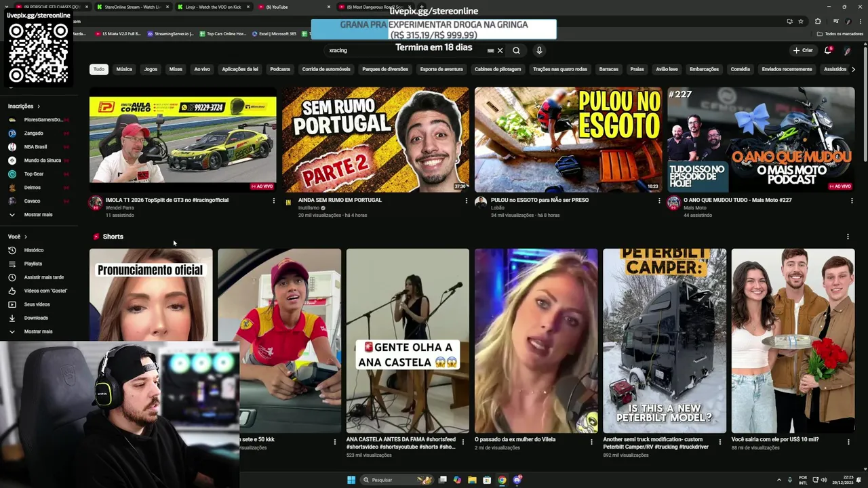Open Chrome extensions puzzle icon
The height and width of the screenshot is (488, 868).
pos(818,21)
